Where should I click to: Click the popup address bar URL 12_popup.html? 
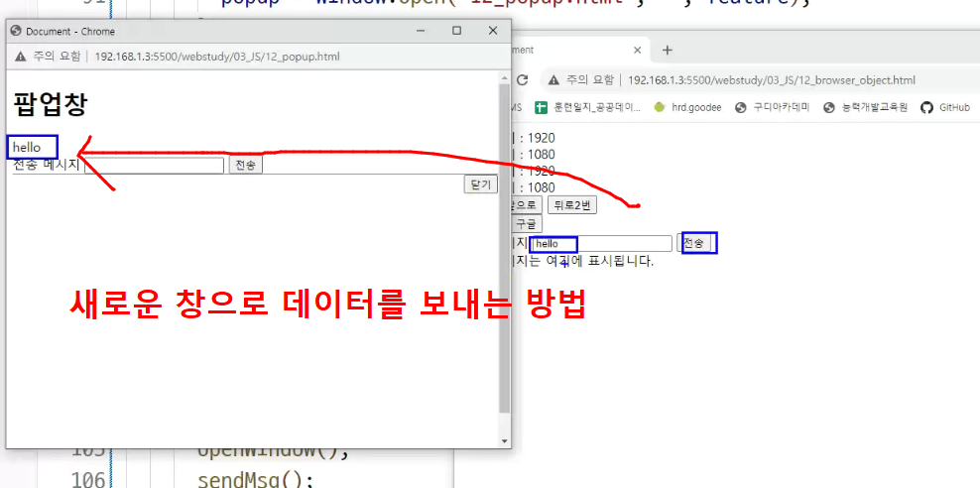[x=217, y=57]
